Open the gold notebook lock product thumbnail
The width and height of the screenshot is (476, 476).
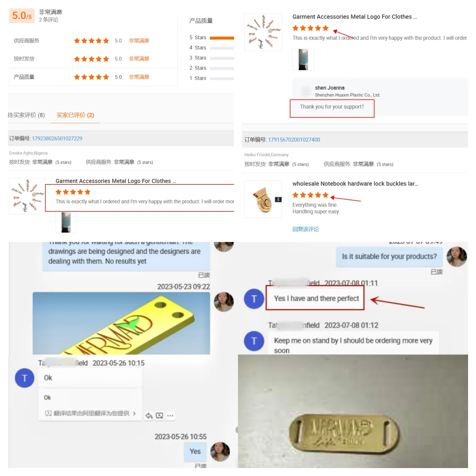click(263, 199)
